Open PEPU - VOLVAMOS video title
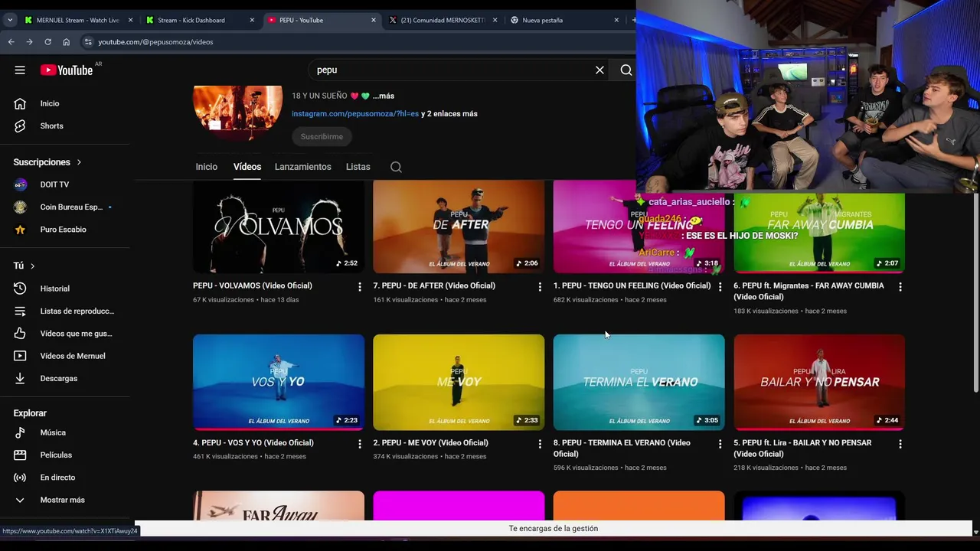 pyautogui.click(x=253, y=285)
